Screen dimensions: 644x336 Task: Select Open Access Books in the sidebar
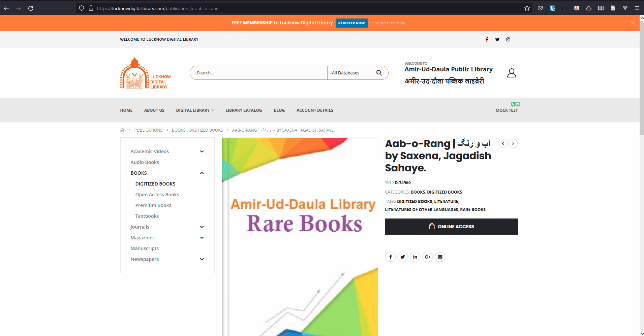157,195
